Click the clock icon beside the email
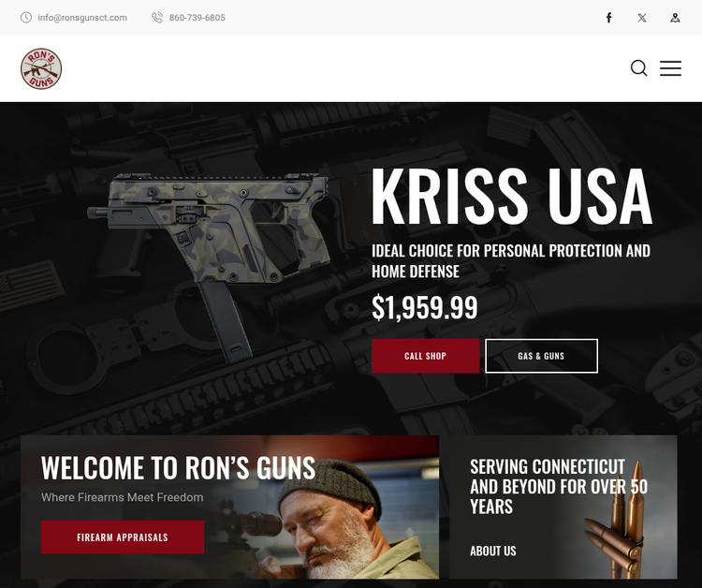 [26, 18]
